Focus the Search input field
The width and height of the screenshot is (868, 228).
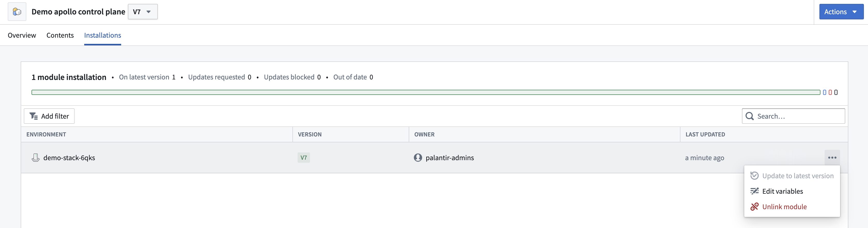[793, 116]
